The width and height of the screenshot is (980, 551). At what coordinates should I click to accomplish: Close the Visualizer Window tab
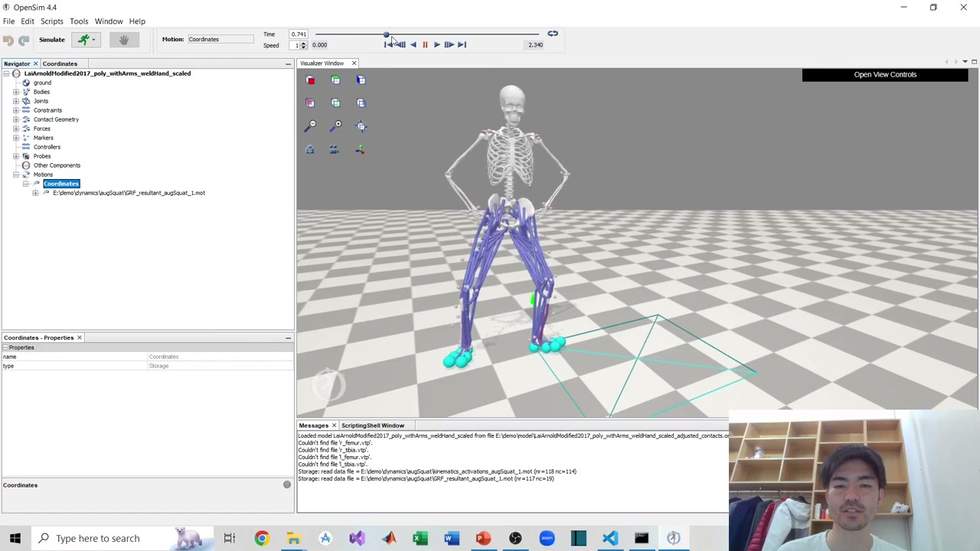click(354, 63)
